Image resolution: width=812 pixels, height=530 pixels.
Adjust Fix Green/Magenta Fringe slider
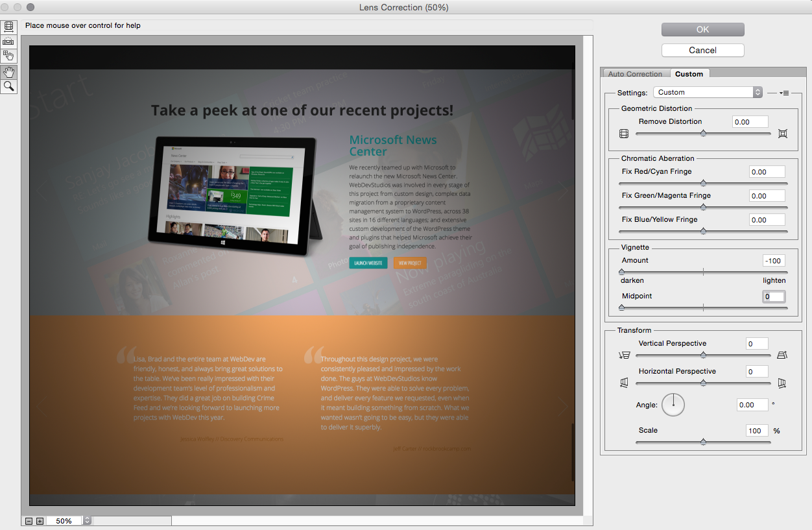click(x=703, y=208)
